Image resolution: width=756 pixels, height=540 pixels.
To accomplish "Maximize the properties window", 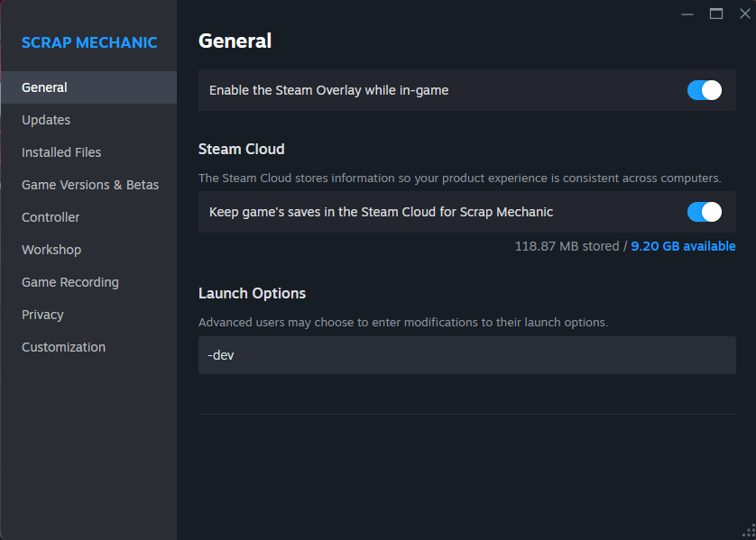I will click(716, 14).
